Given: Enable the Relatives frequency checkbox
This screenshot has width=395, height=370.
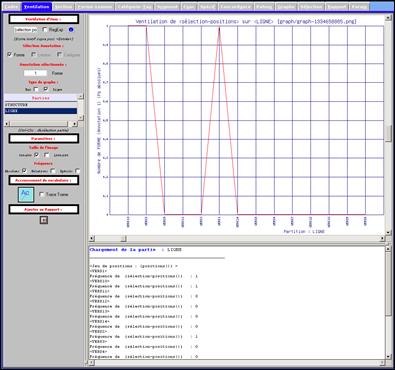Looking at the screenshot, I should [53, 171].
